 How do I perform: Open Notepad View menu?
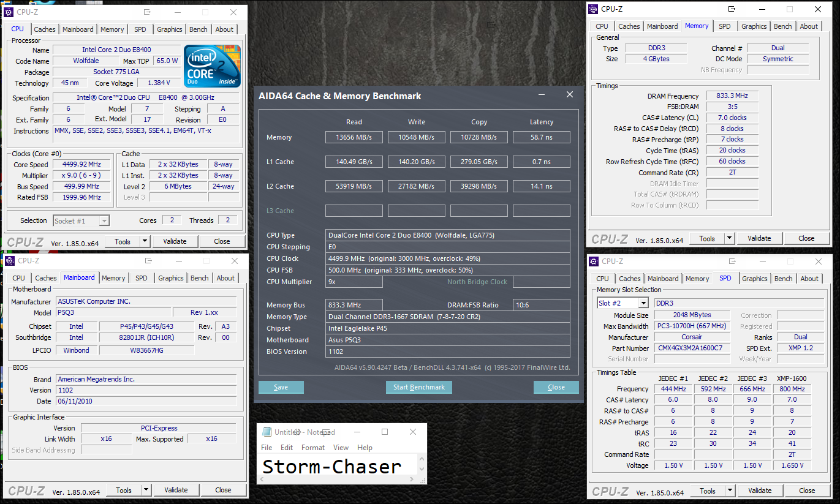tap(341, 448)
